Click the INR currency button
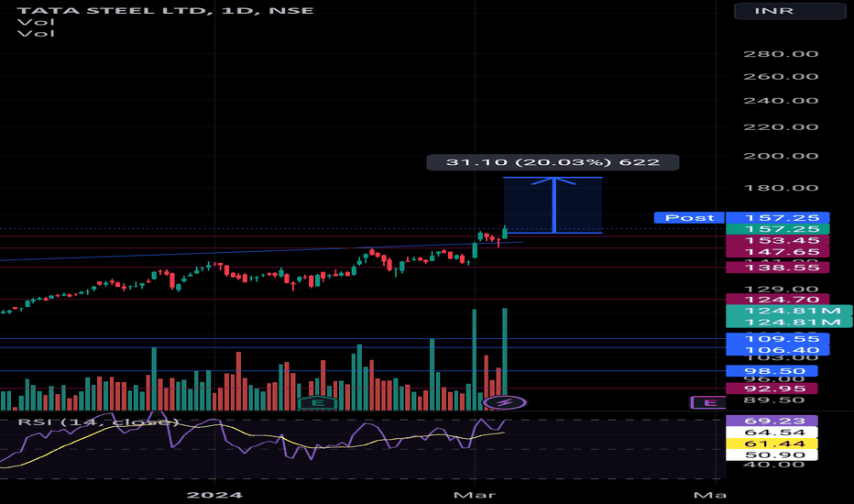This screenshot has width=854, height=504. (x=790, y=11)
